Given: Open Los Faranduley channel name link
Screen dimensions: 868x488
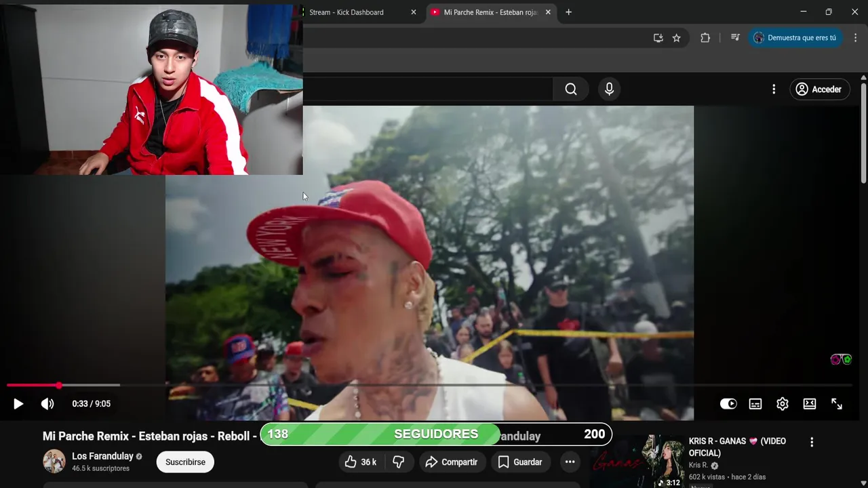Looking at the screenshot, I should tap(103, 456).
